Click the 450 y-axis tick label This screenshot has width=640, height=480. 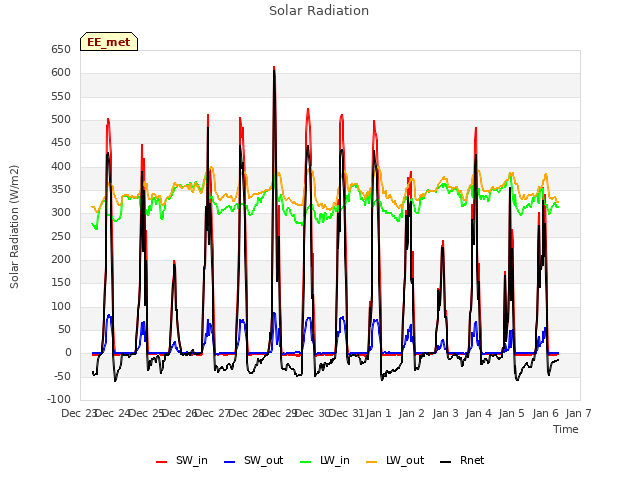[61, 143]
